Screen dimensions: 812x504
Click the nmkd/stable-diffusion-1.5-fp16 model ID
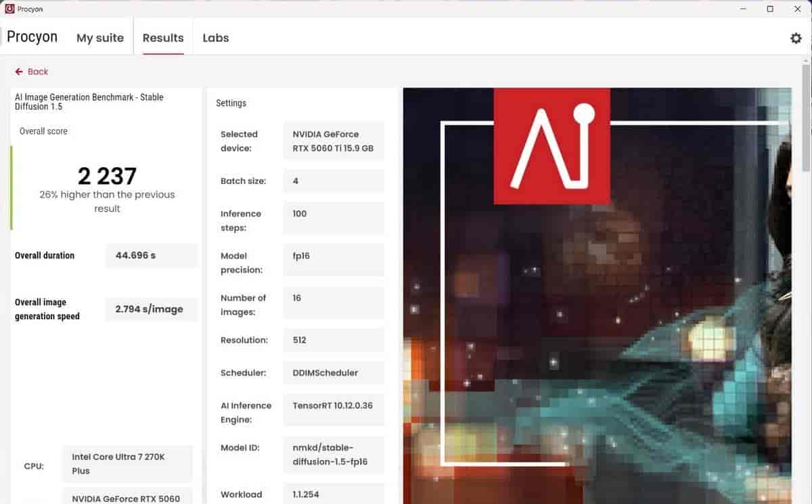click(x=334, y=455)
